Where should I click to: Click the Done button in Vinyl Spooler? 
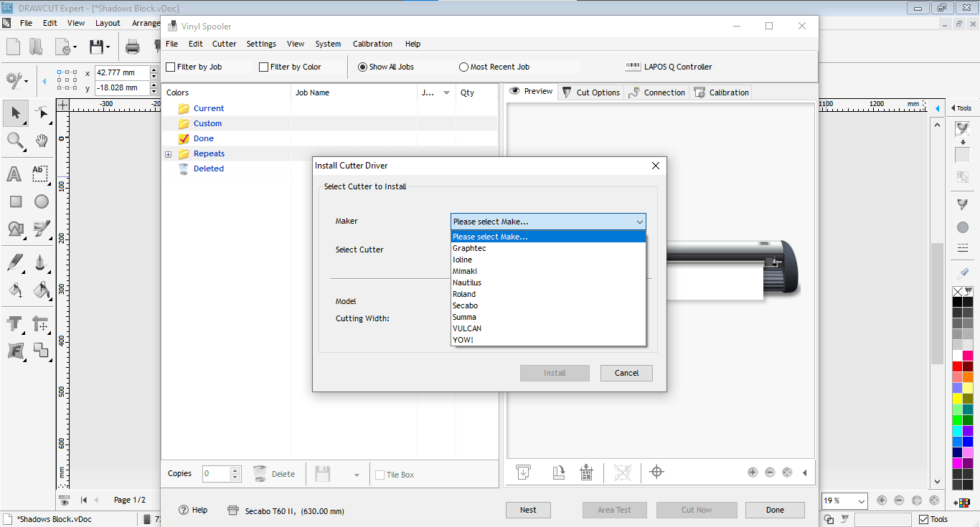(x=775, y=510)
